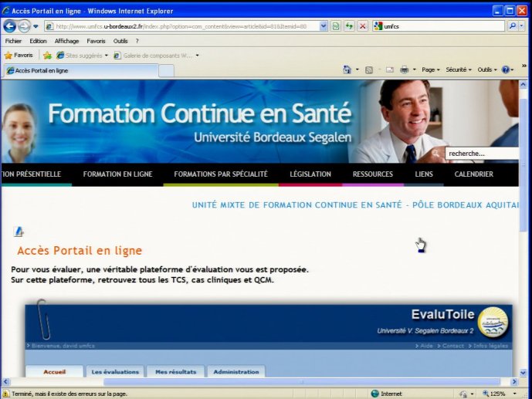Select the Mes résultats tab
This screenshot has width=532, height=399.
(176, 371)
